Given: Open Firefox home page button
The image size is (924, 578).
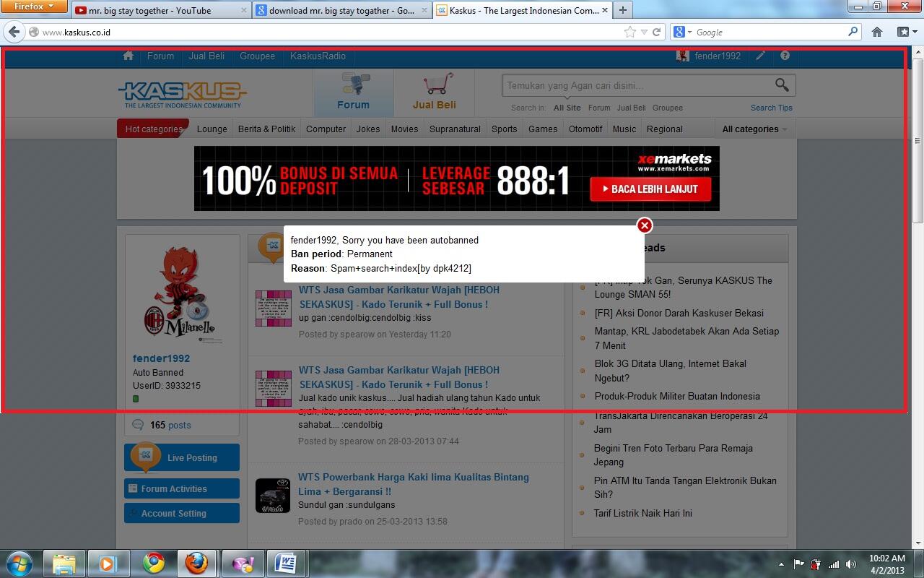Looking at the screenshot, I should click(877, 32).
